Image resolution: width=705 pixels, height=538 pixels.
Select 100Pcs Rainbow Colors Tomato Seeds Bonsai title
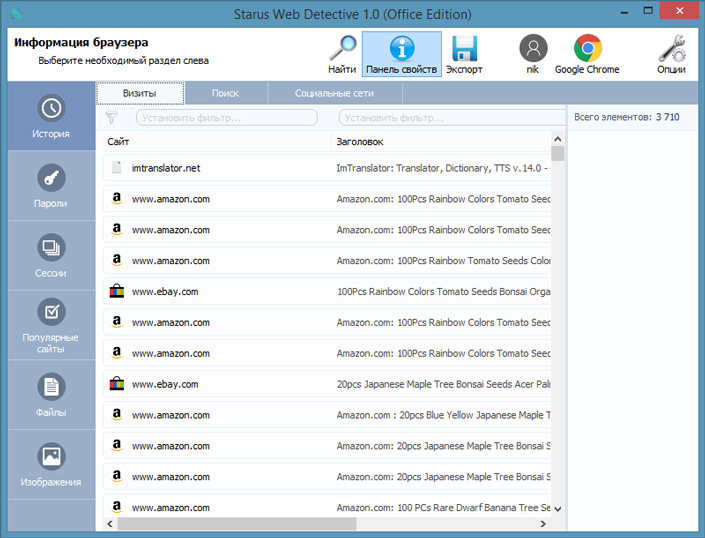pyautogui.click(x=444, y=291)
